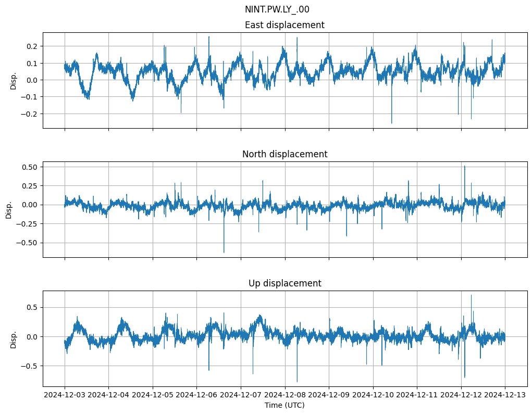Select the 2024-12-06 date tick label

point(197,395)
